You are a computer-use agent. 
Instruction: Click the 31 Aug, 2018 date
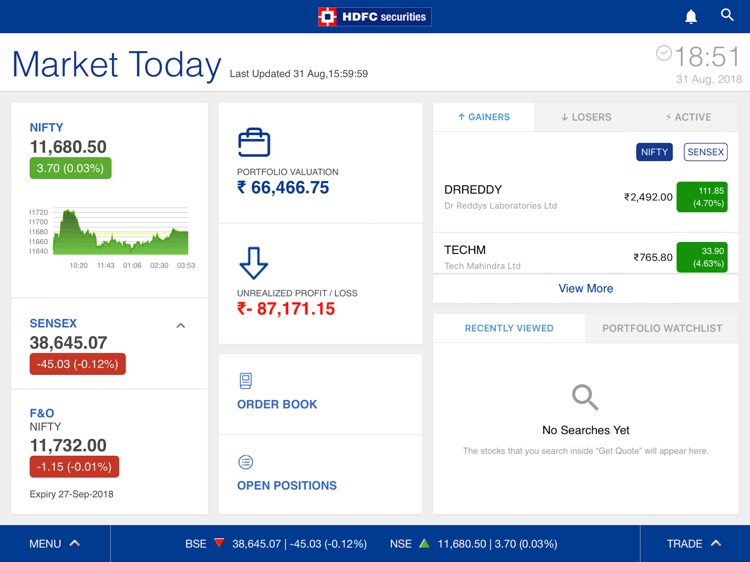pyautogui.click(x=709, y=79)
